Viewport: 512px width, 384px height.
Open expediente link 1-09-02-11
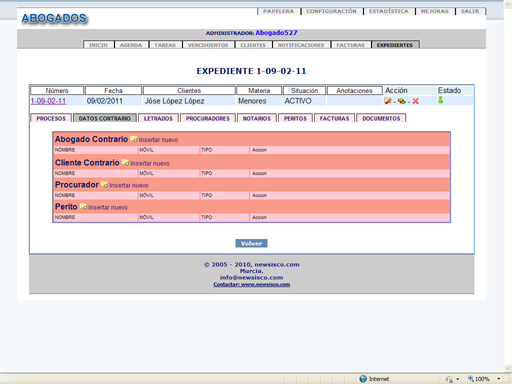tap(48, 101)
